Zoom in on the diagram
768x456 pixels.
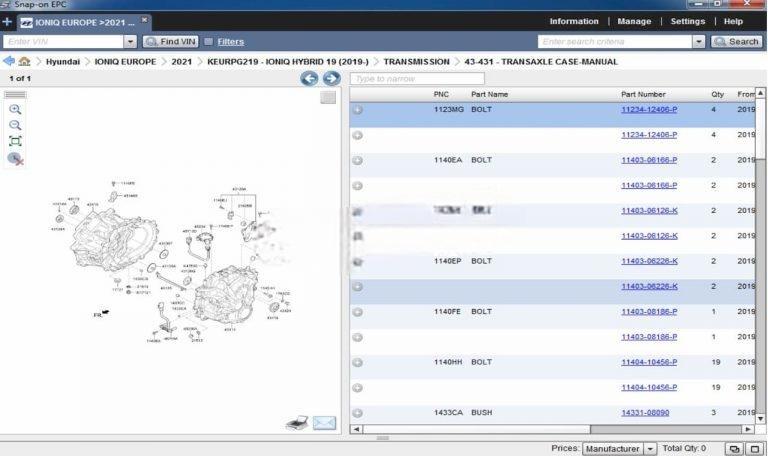pos(15,109)
